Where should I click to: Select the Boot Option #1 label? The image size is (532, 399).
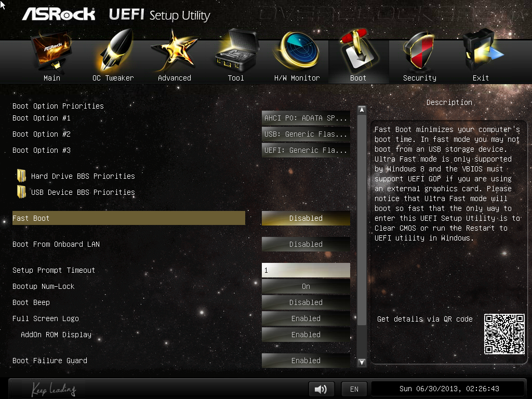point(42,118)
